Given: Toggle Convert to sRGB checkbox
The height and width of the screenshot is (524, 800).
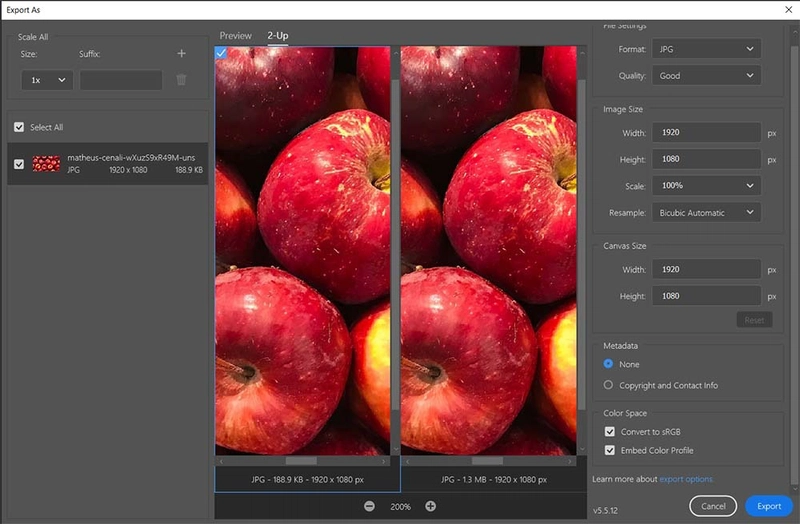Looking at the screenshot, I should click(x=610, y=432).
